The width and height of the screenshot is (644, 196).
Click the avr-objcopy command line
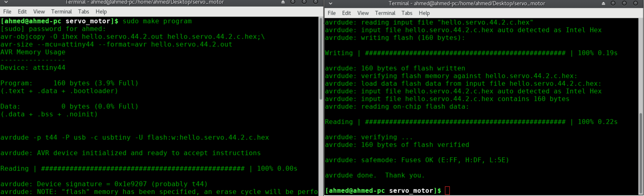(x=133, y=37)
